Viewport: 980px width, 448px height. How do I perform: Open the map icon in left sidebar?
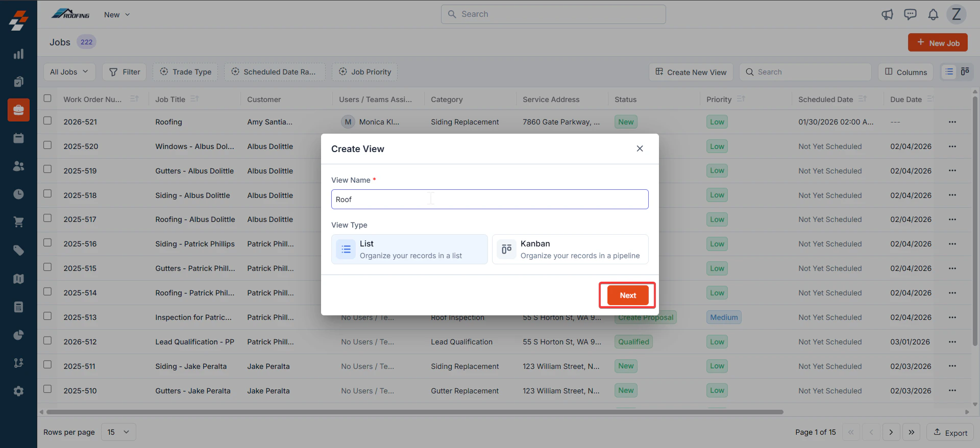click(x=18, y=279)
